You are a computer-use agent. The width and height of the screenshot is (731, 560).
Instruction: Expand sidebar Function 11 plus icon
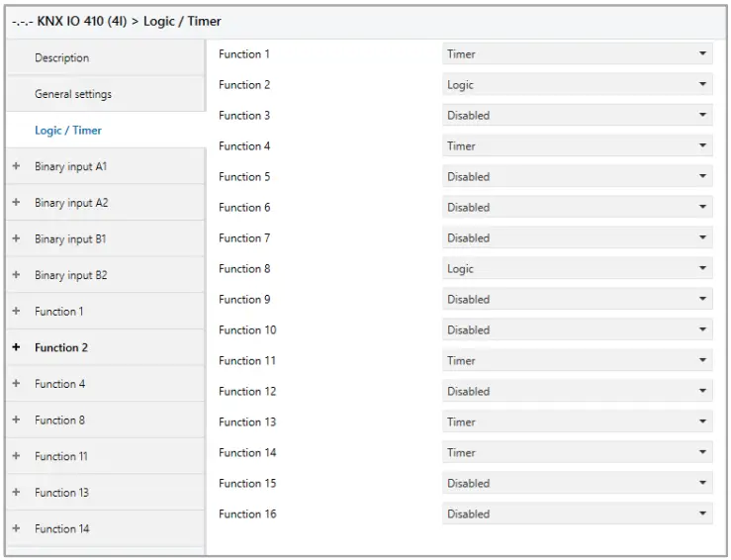[16, 455]
